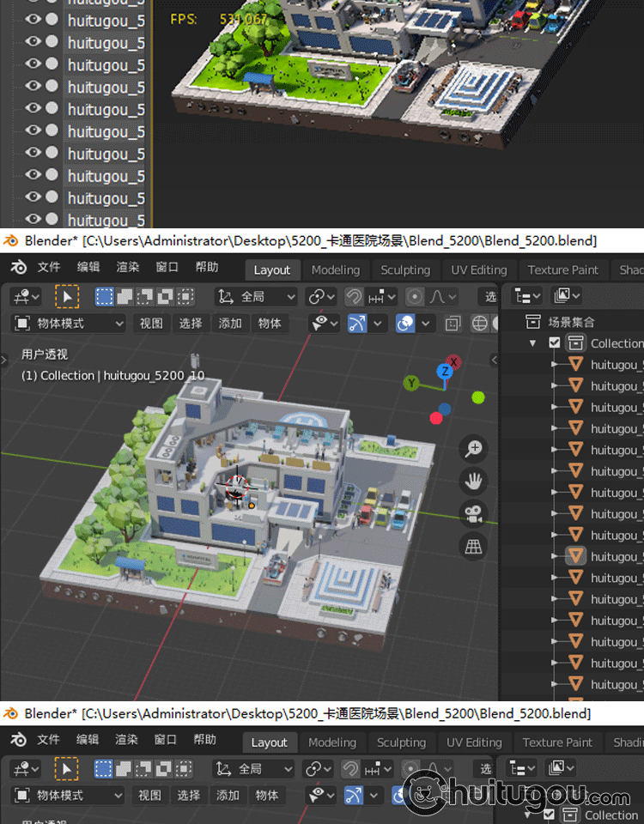Click 添加 in middle viewport header

(x=230, y=324)
